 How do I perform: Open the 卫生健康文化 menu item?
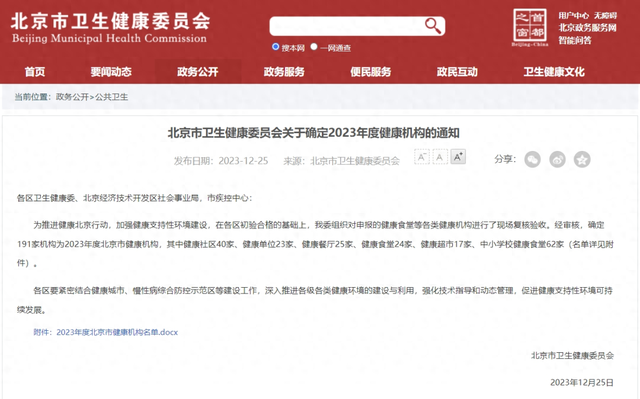(554, 72)
